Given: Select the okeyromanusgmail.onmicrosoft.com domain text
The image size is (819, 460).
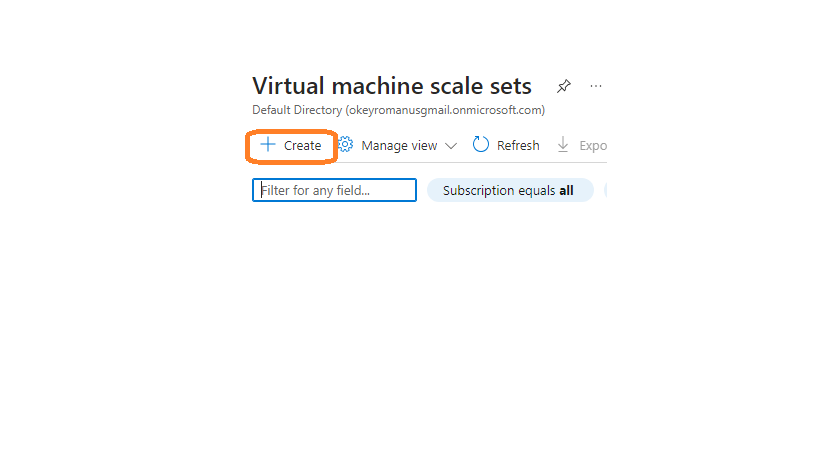Looking at the screenshot, I should click(x=445, y=110).
